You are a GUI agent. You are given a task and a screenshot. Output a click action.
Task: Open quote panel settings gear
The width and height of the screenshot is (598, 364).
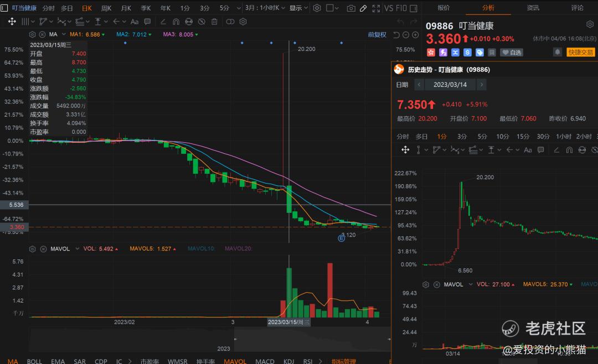point(590,24)
